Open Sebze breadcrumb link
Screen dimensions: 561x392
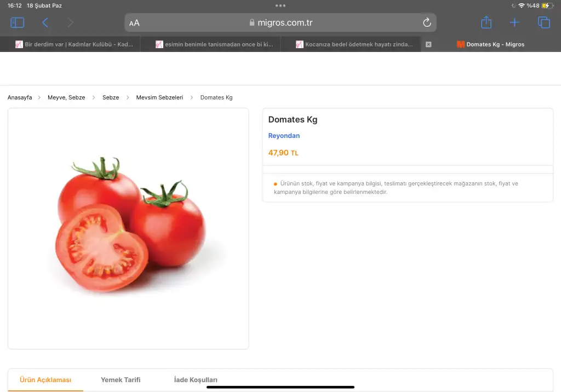click(x=111, y=97)
